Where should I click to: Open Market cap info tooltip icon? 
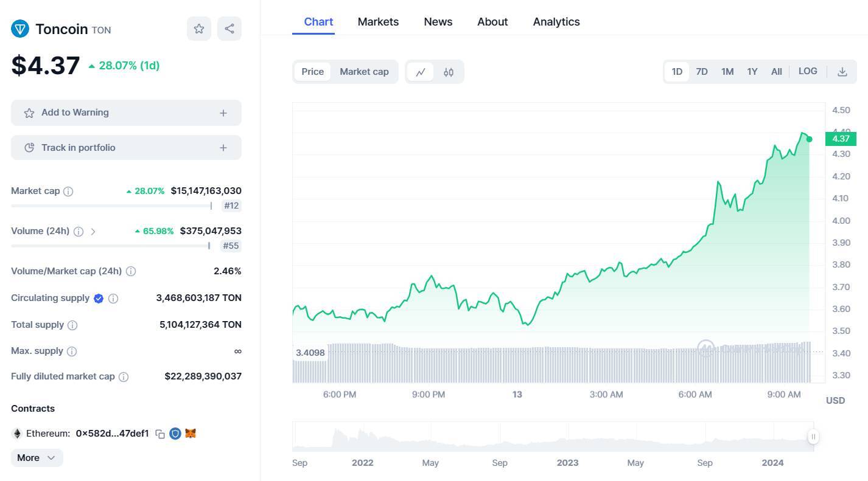[x=68, y=192]
